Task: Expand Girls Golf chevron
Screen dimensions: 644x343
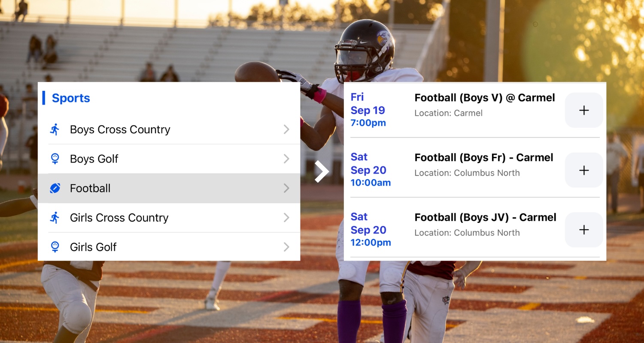Action: [286, 247]
